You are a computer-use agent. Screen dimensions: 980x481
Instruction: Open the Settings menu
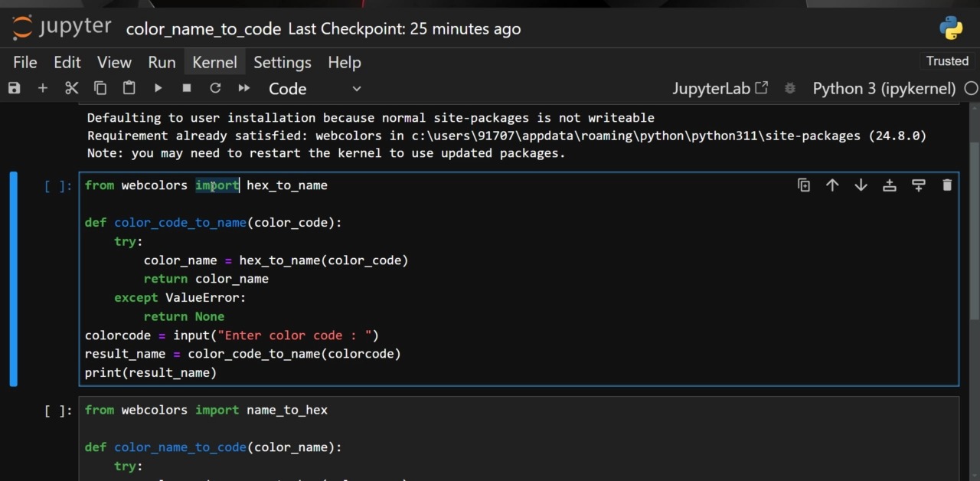point(283,62)
